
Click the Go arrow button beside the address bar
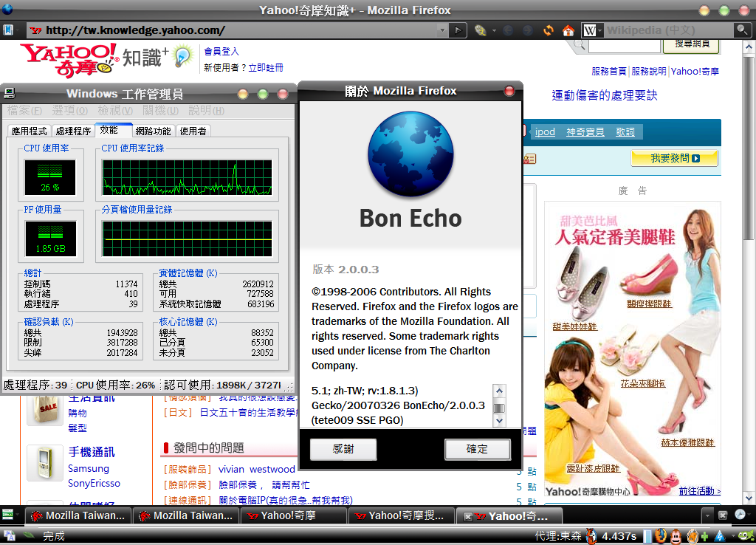tap(458, 30)
